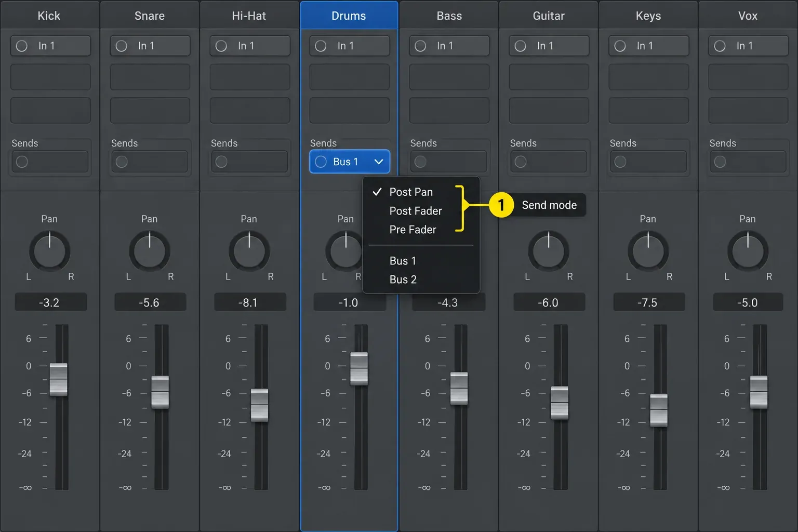Click the Bass level field showing -4.3
Screen dimensions: 798x532
click(x=448, y=303)
